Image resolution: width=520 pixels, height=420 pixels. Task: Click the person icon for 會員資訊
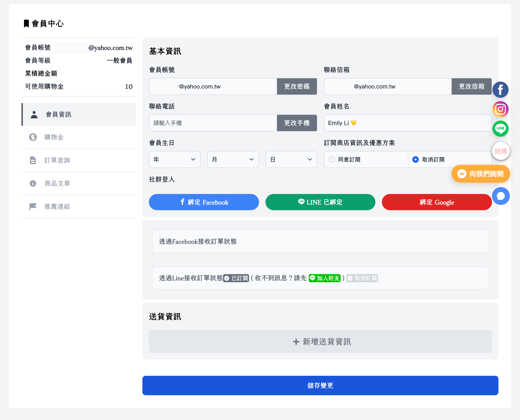point(34,115)
